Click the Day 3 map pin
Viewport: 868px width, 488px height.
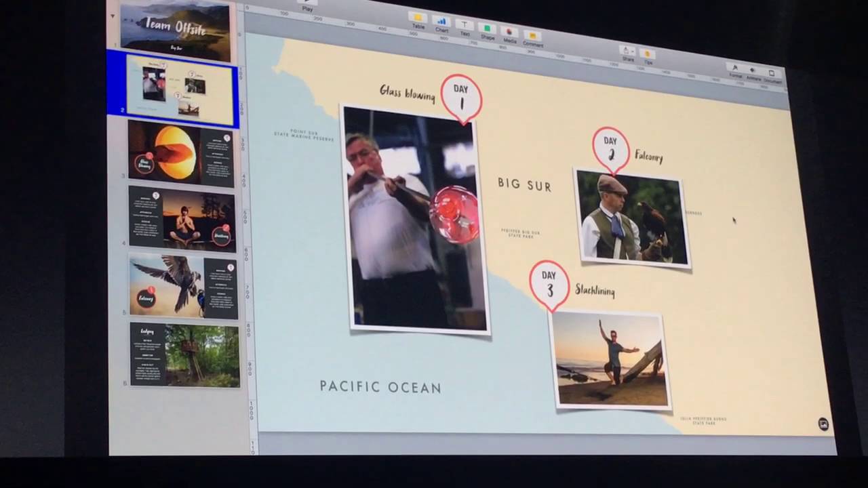coord(549,285)
